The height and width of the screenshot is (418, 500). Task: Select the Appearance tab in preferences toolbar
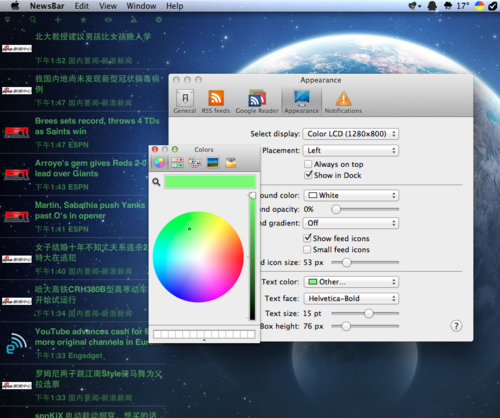[x=301, y=102]
